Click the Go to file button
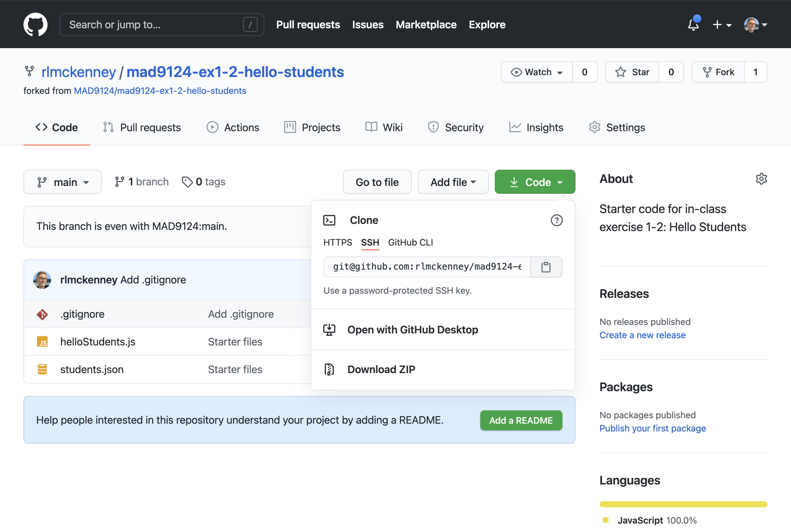The image size is (791, 532). [x=377, y=182]
